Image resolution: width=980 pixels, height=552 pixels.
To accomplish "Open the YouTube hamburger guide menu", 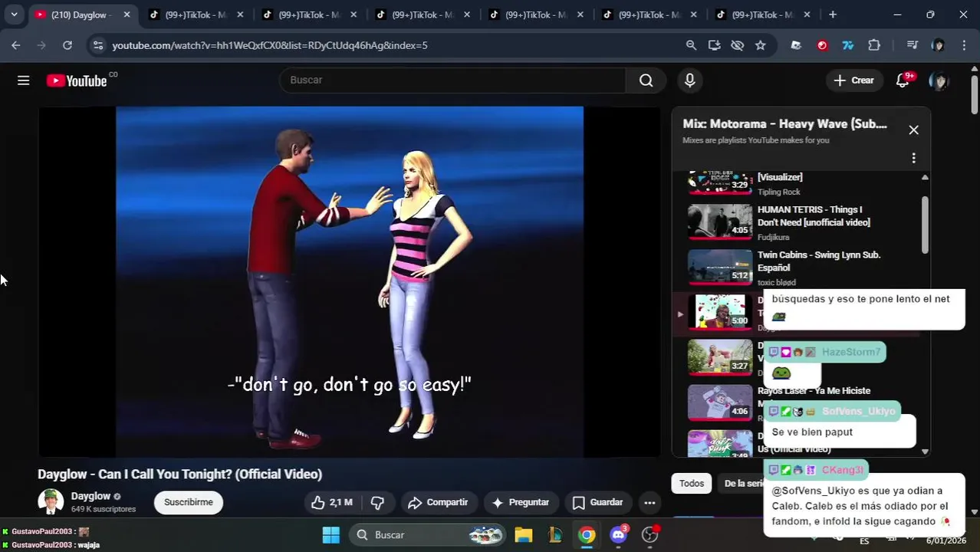I will tap(24, 80).
